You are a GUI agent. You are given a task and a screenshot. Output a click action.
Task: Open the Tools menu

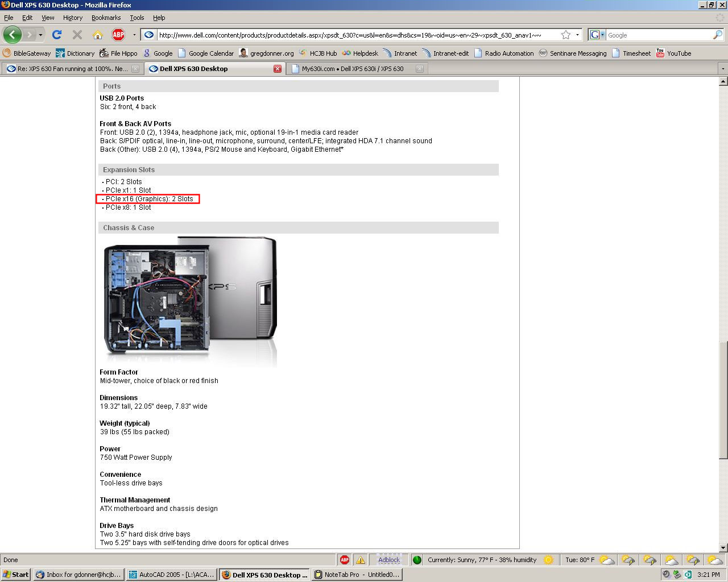137,18
